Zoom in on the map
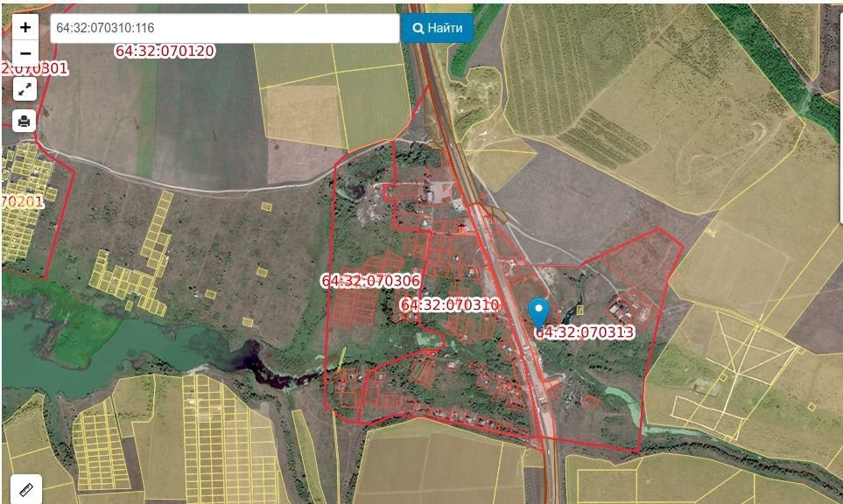This screenshot has height=504, width=843. tap(25, 27)
